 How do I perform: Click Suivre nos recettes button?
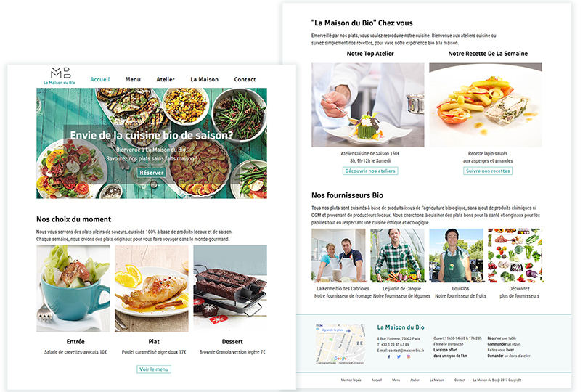click(x=488, y=171)
